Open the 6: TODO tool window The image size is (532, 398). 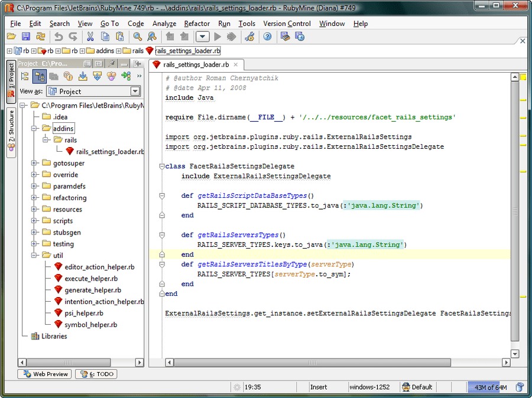pyautogui.click(x=96, y=374)
